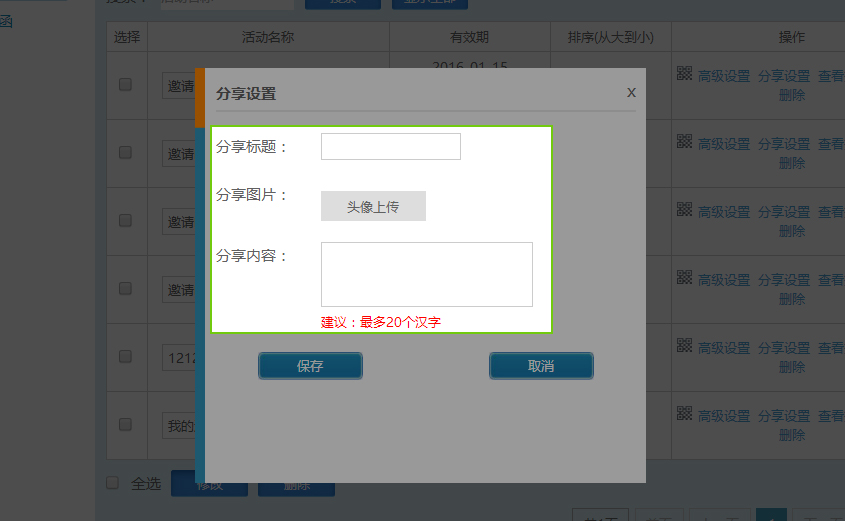The height and width of the screenshot is (521, 845).
Task: Tick checkbox of third 邀请 row
Action: coord(125,220)
